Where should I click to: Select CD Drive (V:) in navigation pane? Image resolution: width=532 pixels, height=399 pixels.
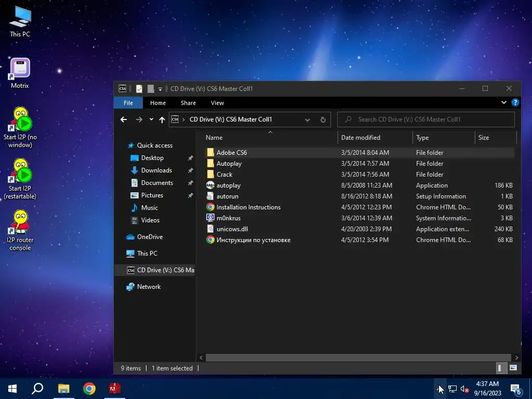(x=155, y=270)
